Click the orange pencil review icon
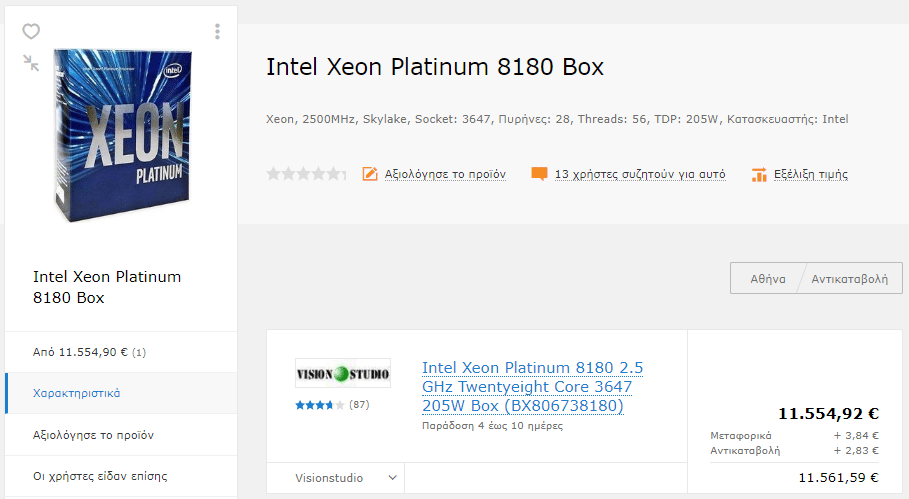Viewport: 909px width, 499px height. [x=370, y=174]
